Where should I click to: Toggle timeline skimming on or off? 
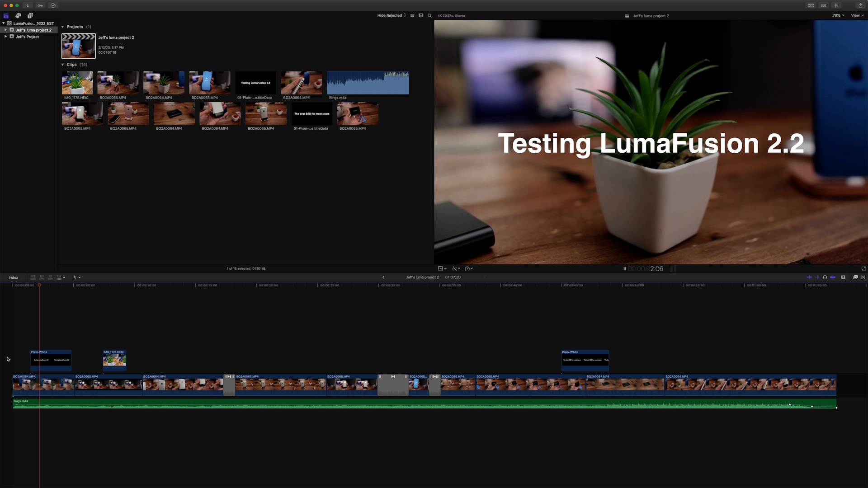809,277
